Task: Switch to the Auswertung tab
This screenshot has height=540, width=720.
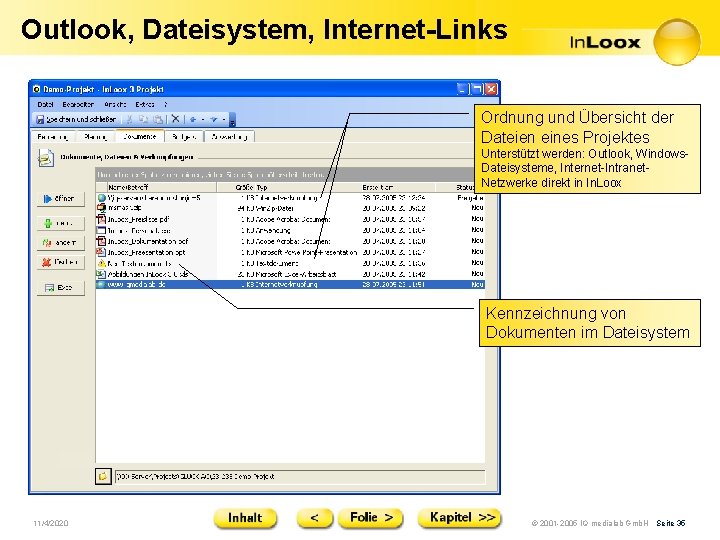Action: tap(229, 137)
